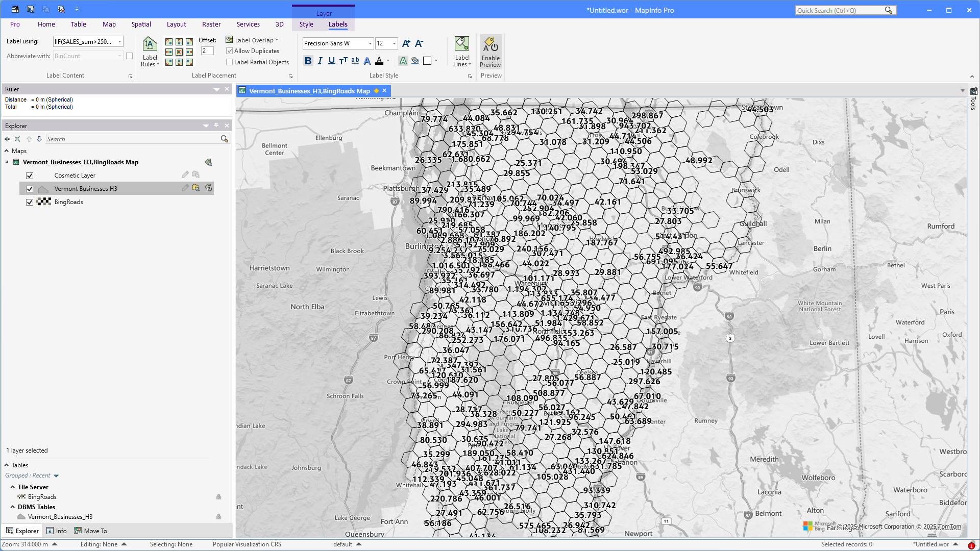Click the Explorer search magnifier icon
The image size is (980, 551).
pos(225,139)
